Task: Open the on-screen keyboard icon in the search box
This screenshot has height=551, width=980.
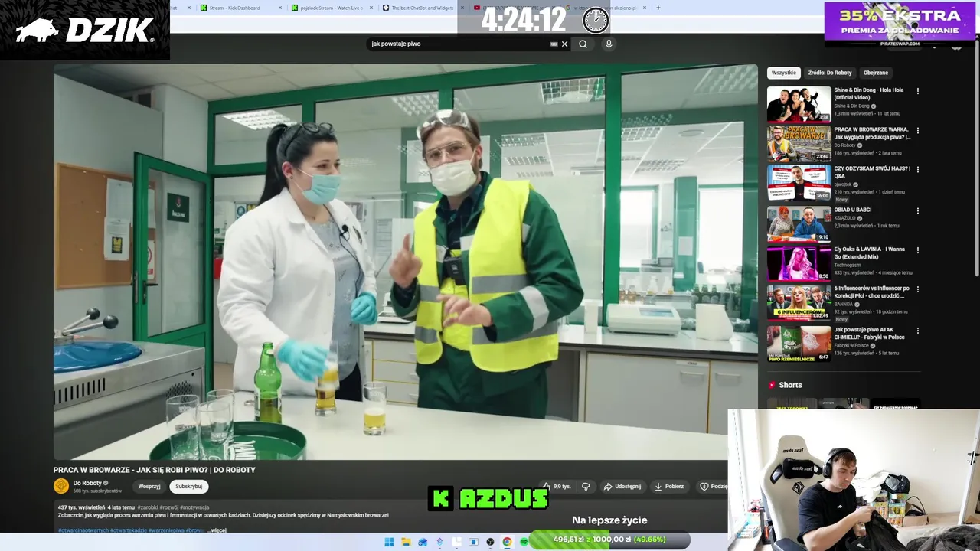Action: (554, 44)
